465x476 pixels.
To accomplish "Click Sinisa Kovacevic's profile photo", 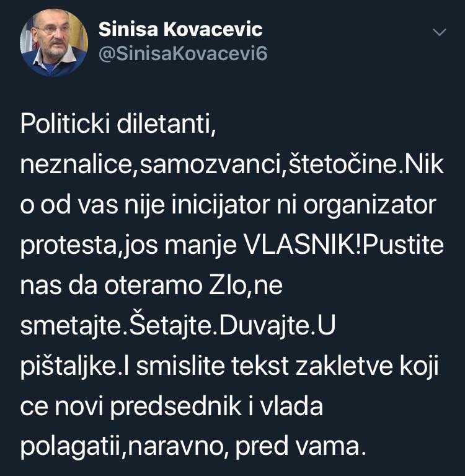I will click(54, 42).
